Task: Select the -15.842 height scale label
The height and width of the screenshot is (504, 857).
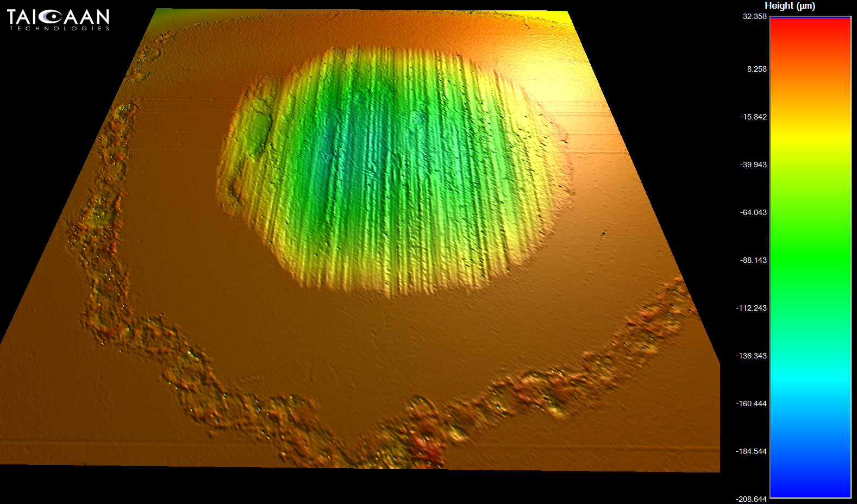Action: (753, 117)
